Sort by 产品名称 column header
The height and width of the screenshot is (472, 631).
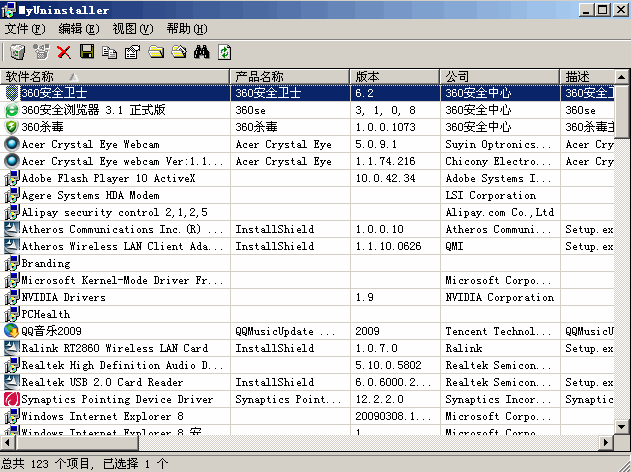click(290, 76)
